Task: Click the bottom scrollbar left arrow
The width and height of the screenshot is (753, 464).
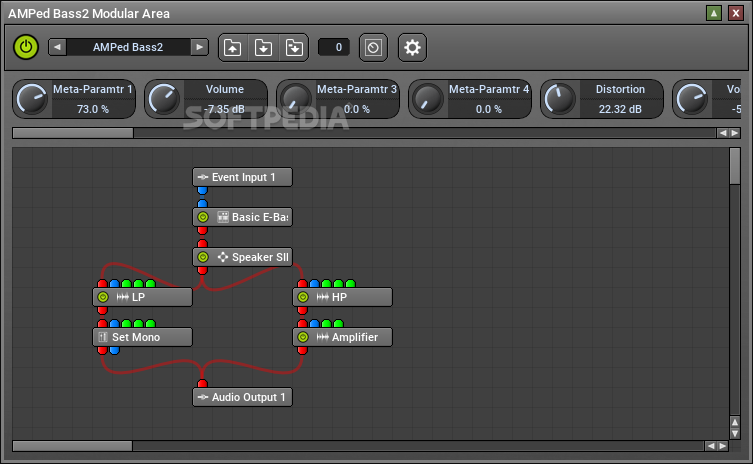Action: coord(711,446)
